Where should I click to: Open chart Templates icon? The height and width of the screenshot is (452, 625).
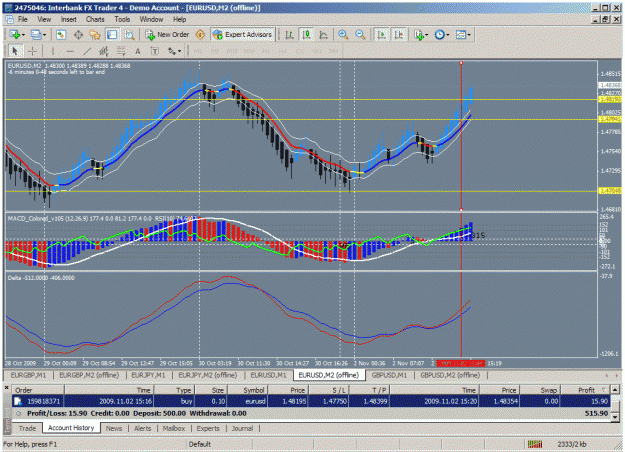point(460,35)
